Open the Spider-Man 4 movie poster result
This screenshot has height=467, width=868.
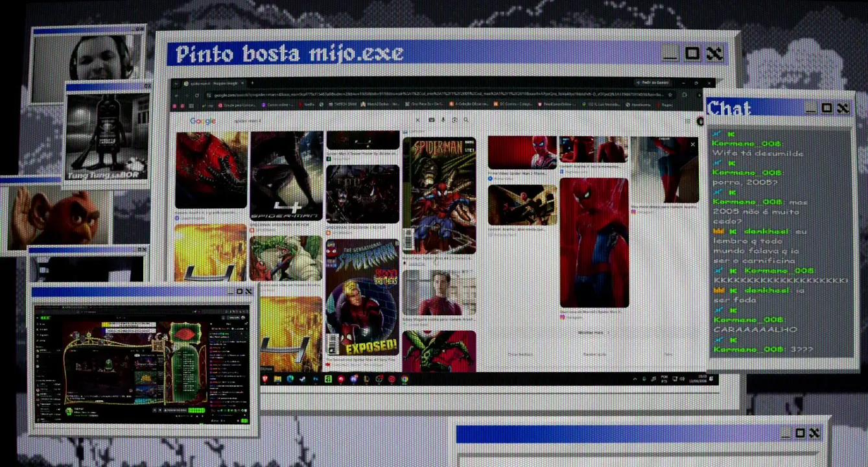286,175
